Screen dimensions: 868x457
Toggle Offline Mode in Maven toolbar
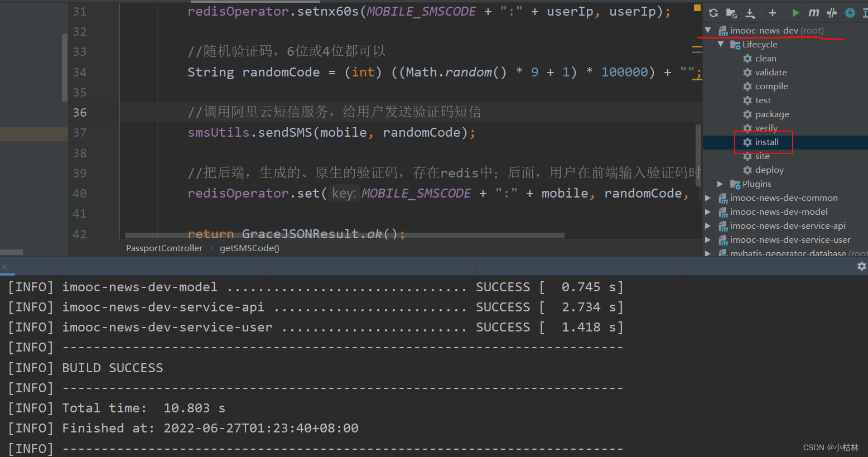pyautogui.click(x=832, y=13)
